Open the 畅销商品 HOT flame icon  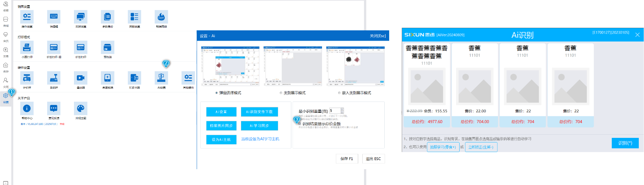point(161,17)
